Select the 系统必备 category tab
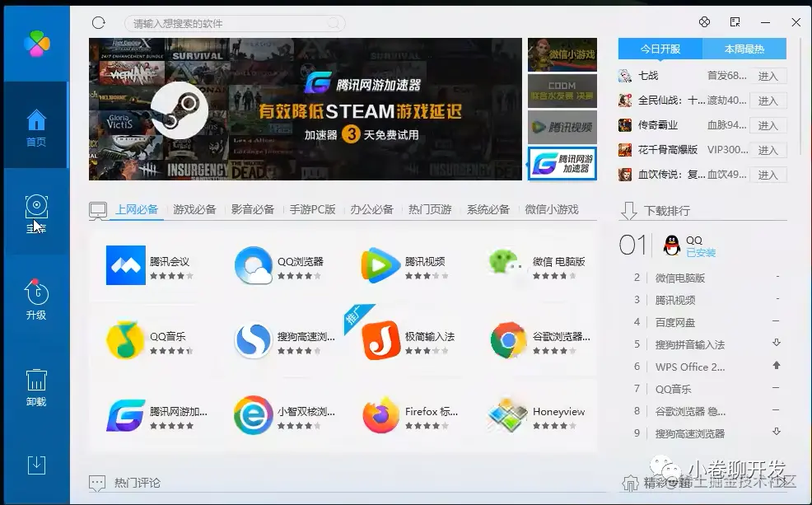This screenshot has width=812, height=505. tap(488, 210)
